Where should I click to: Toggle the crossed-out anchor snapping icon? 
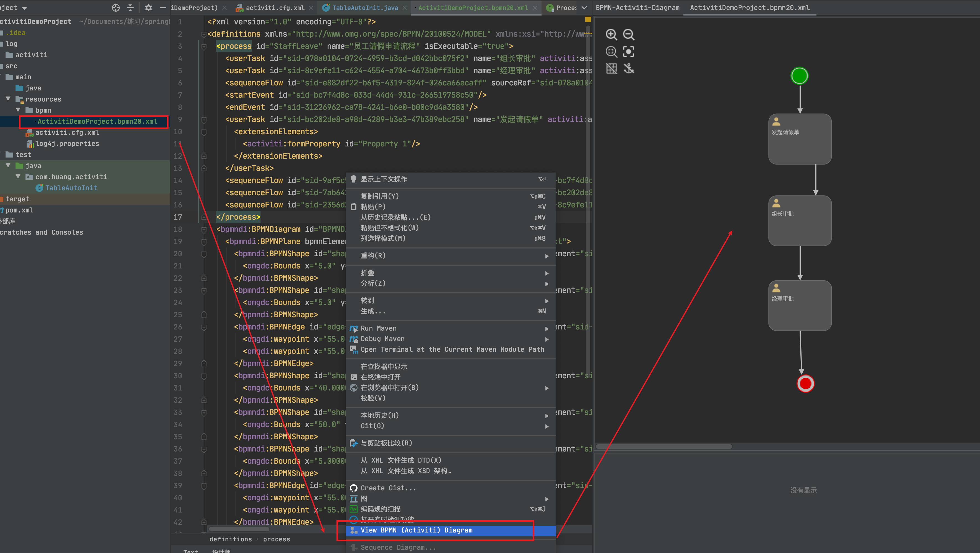(x=629, y=69)
